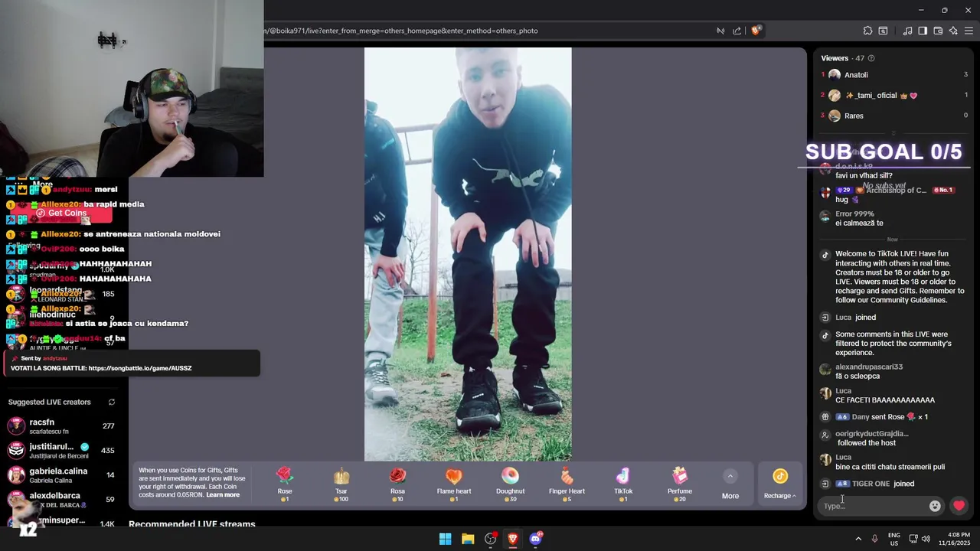Switch to Brave browser in taskbar
Image resolution: width=980 pixels, height=551 pixels.
click(x=513, y=539)
